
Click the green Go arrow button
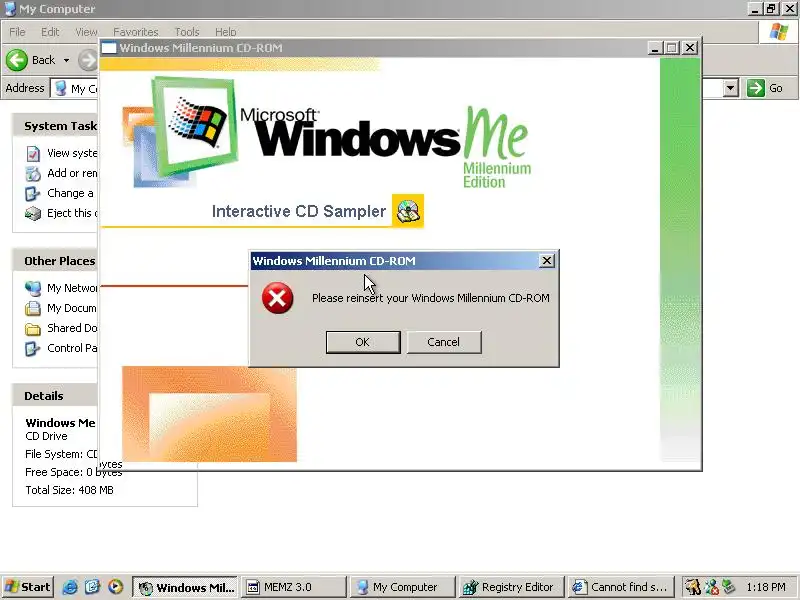pyautogui.click(x=756, y=88)
